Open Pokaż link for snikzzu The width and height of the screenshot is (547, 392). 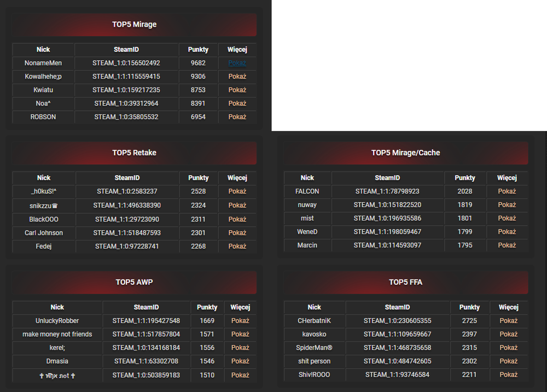[x=237, y=206]
